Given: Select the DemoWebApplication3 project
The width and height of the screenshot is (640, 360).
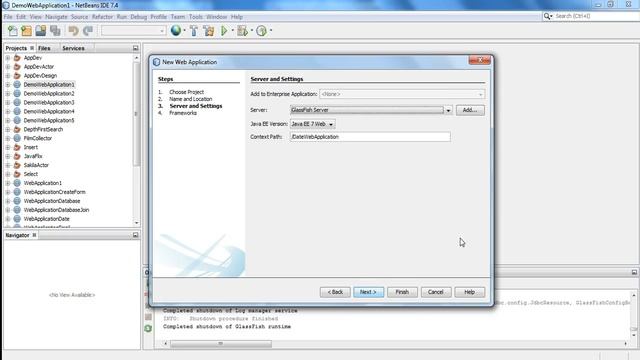Looking at the screenshot, I should 49,102.
